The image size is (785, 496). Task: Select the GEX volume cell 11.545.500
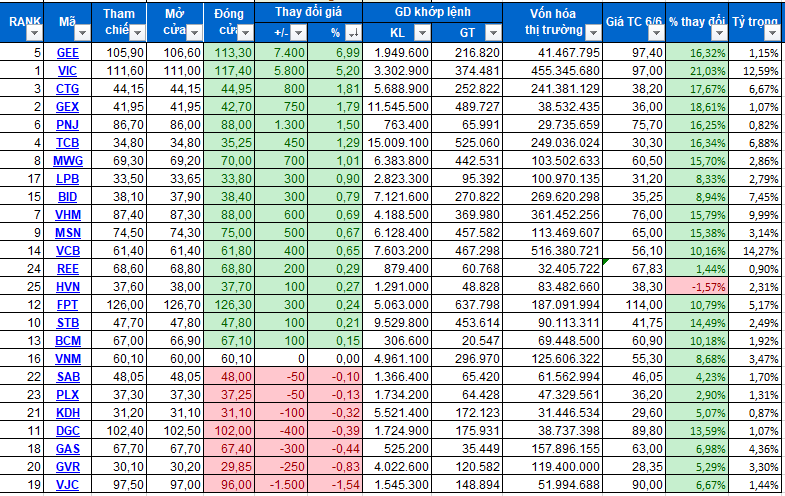[397, 107]
